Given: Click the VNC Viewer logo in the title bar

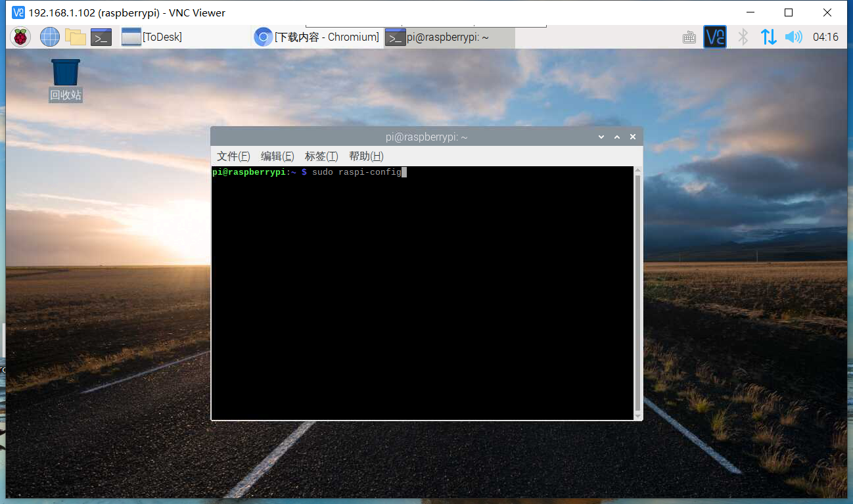Looking at the screenshot, I should pyautogui.click(x=18, y=12).
